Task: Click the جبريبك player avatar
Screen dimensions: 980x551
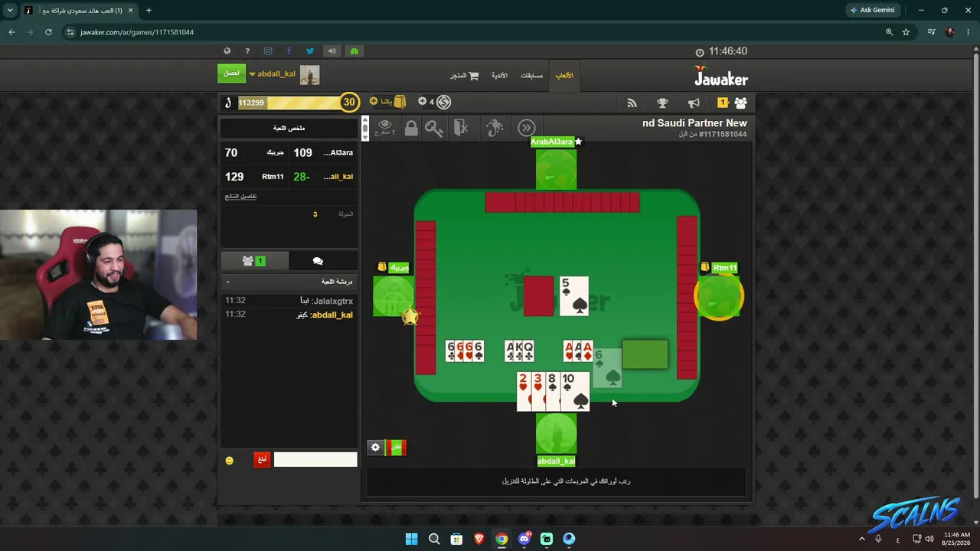Action: [393, 296]
